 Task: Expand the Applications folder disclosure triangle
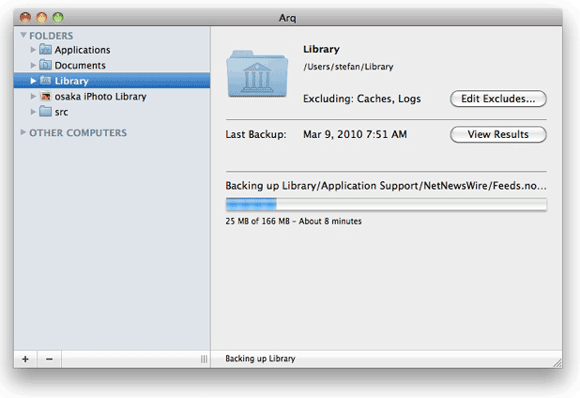point(33,49)
